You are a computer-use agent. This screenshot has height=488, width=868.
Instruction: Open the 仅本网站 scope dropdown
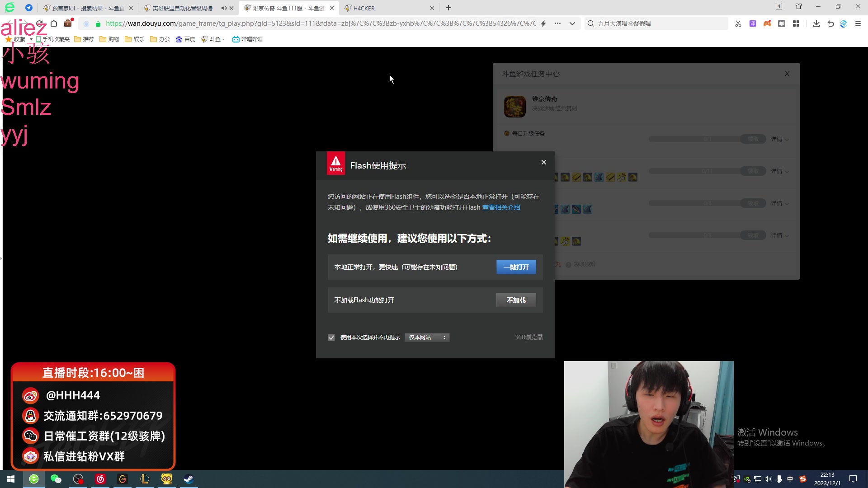[x=427, y=338]
